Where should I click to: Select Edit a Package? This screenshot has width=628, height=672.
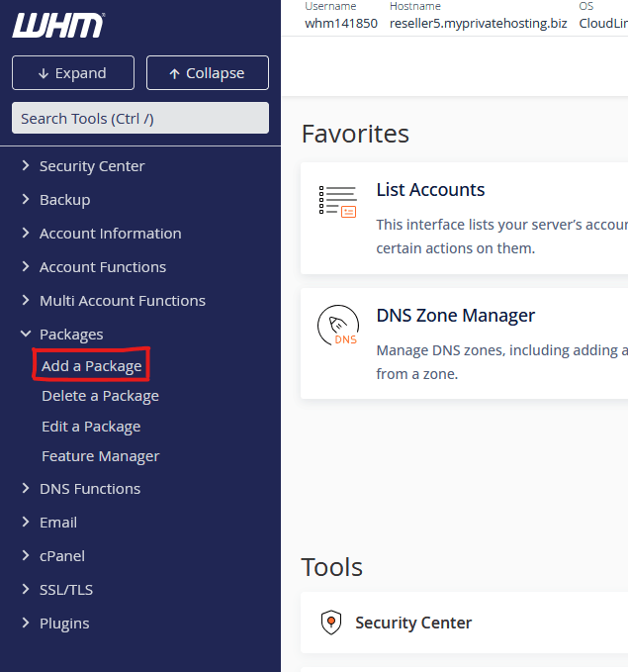point(91,427)
